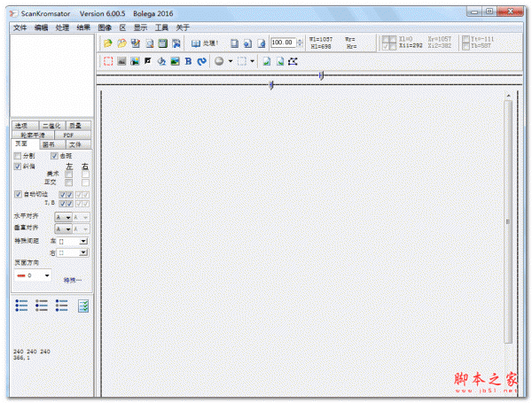Click the open folder icon with red circle
This screenshot has width=532, height=403.
point(121,43)
